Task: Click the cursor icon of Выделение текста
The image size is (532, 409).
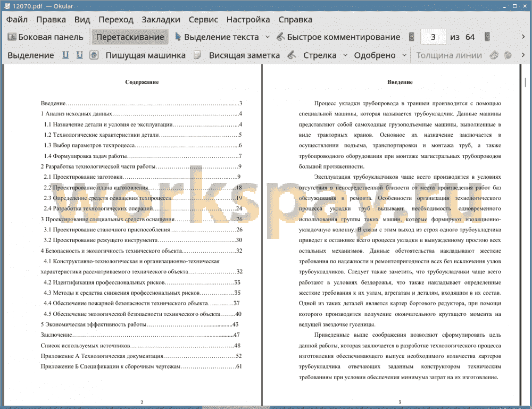Action: click(x=178, y=37)
